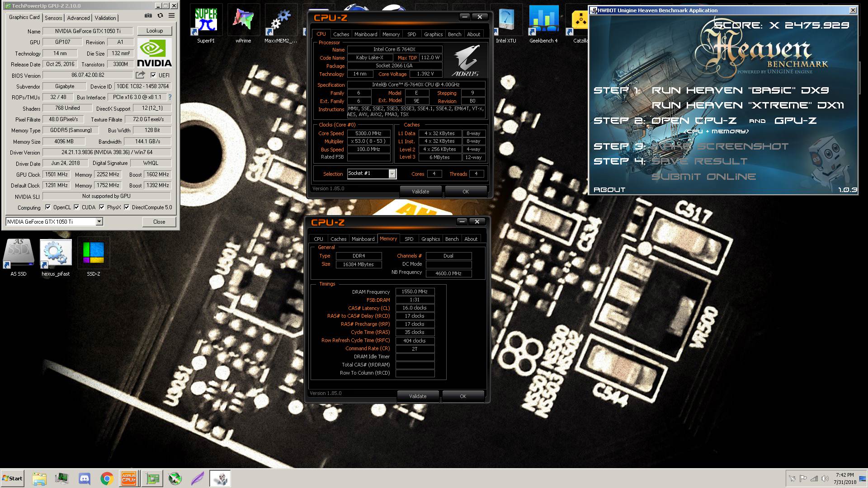This screenshot has width=868, height=488.
Task: Click GPU-Z link in Heaven app
Action: click(x=795, y=121)
